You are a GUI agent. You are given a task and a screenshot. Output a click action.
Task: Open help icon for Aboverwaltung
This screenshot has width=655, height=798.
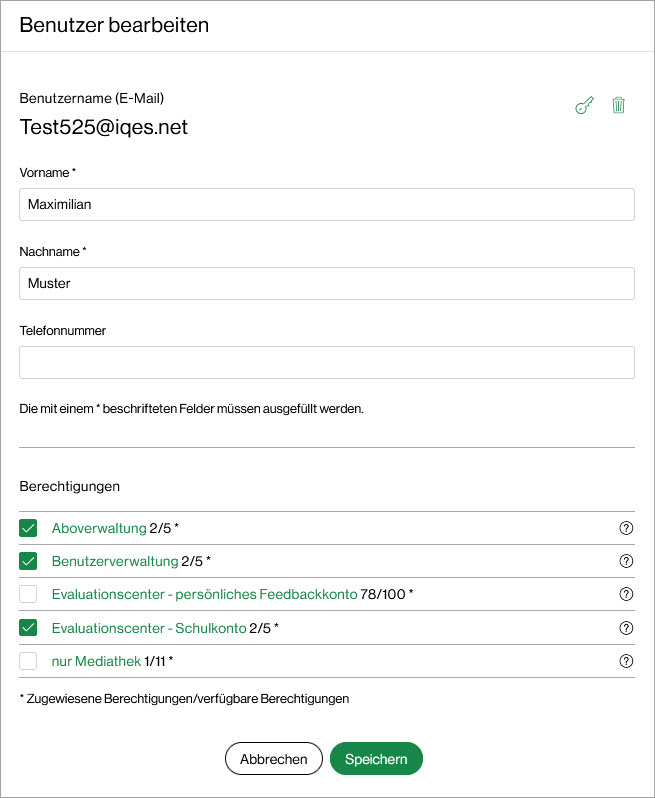[x=627, y=528]
